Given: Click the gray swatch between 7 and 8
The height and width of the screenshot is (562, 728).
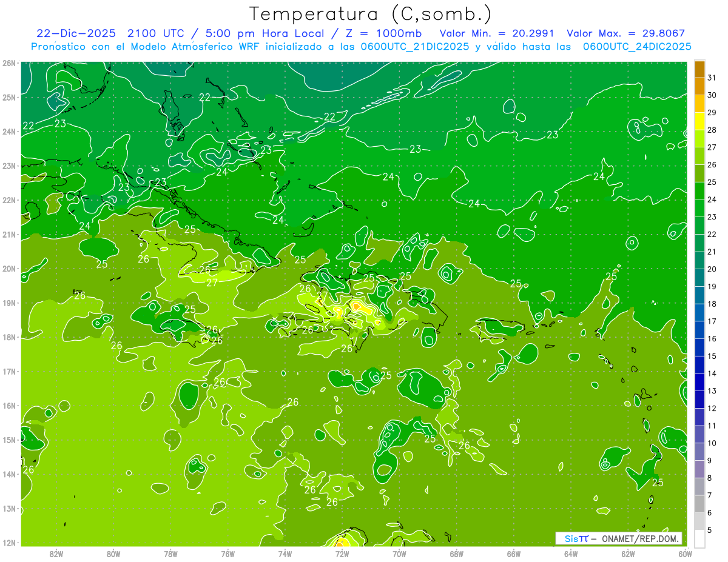Looking at the screenshot, I should (699, 486).
